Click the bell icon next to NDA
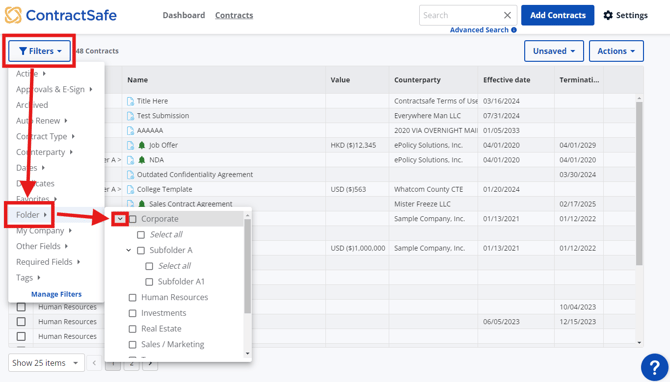Viewport: 670px width, 382px height. click(x=142, y=160)
